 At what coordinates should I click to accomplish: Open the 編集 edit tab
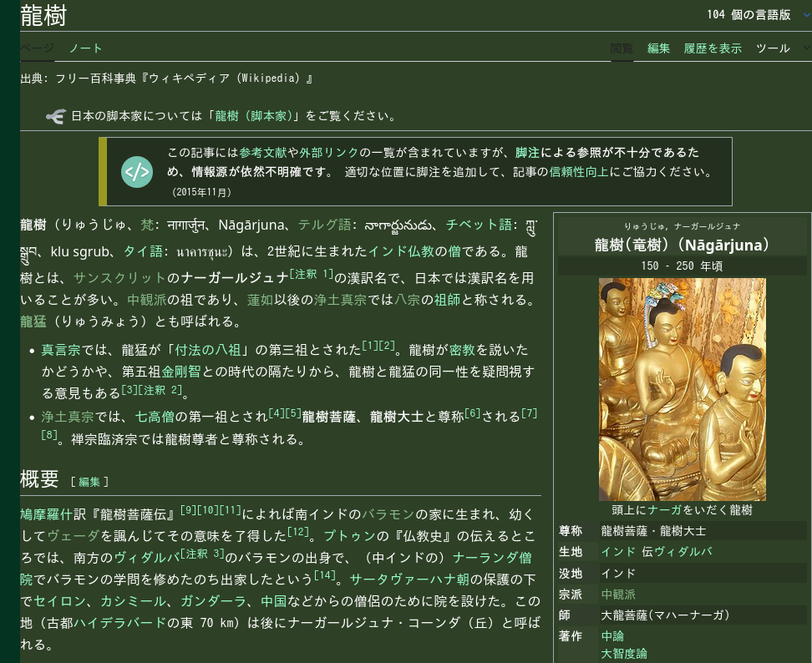pyautogui.click(x=658, y=48)
